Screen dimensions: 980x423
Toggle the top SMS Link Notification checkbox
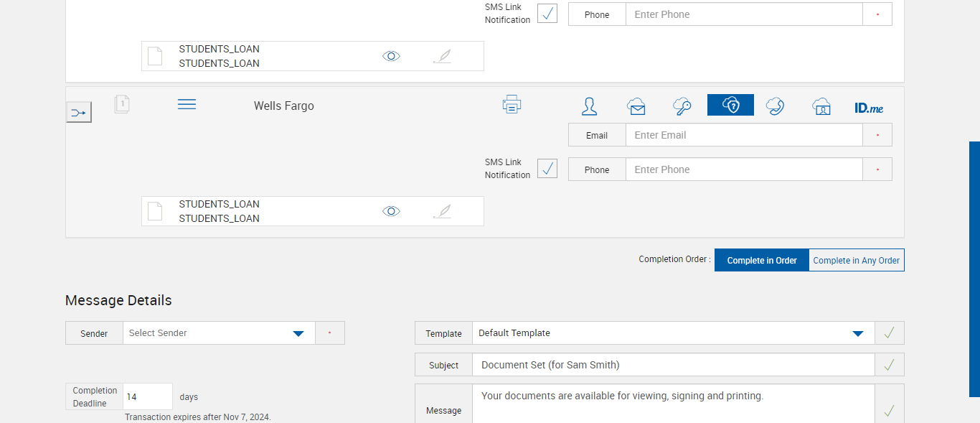tap(547, 14)
